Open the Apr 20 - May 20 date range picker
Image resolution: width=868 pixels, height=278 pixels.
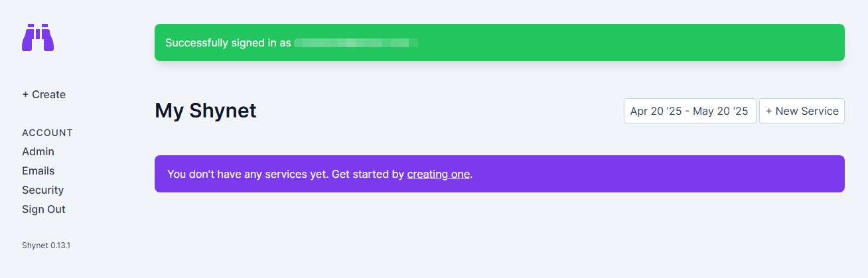tap(689, 111)
